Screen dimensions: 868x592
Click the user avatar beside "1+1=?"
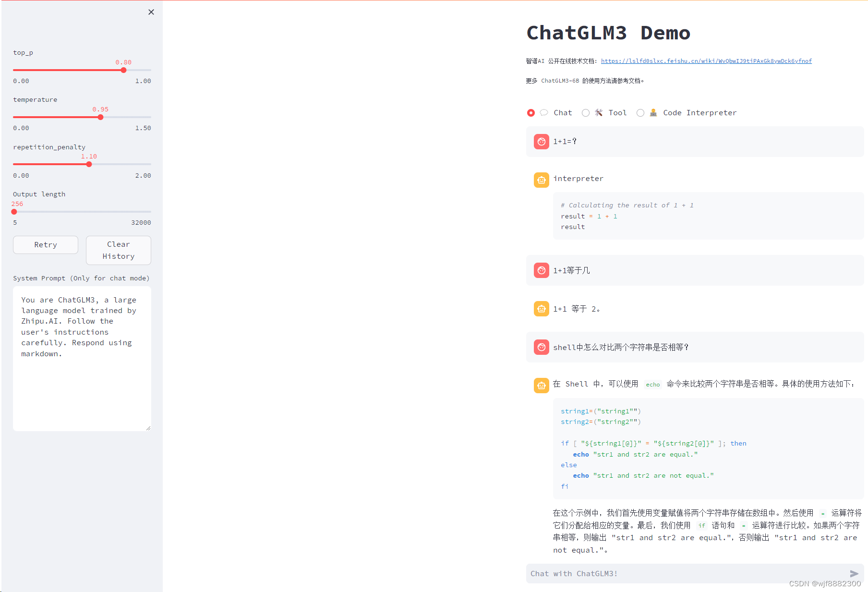click(x=542, y=142)
